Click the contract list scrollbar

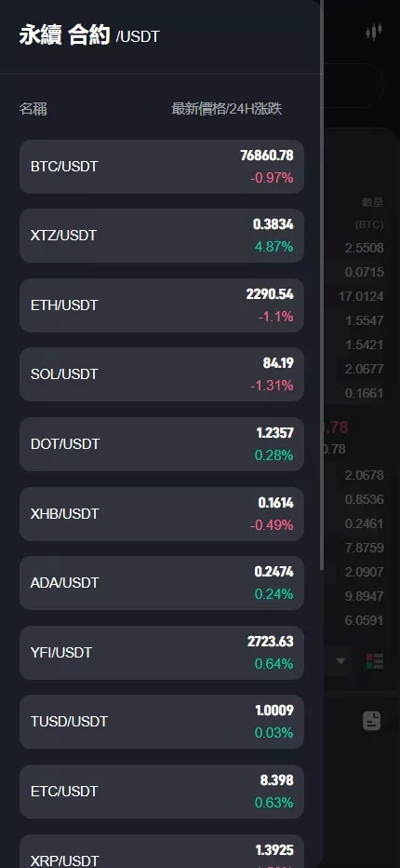click(322, 285)
